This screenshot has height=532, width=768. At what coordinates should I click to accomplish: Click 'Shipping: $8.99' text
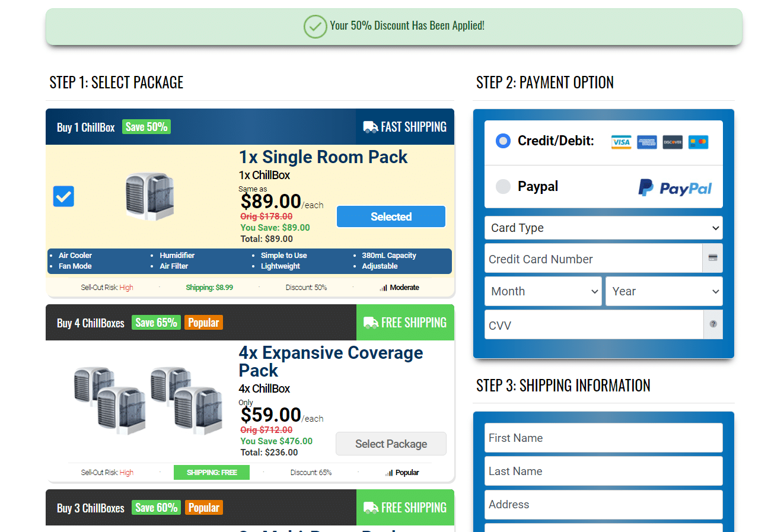[x=209, y=288]
